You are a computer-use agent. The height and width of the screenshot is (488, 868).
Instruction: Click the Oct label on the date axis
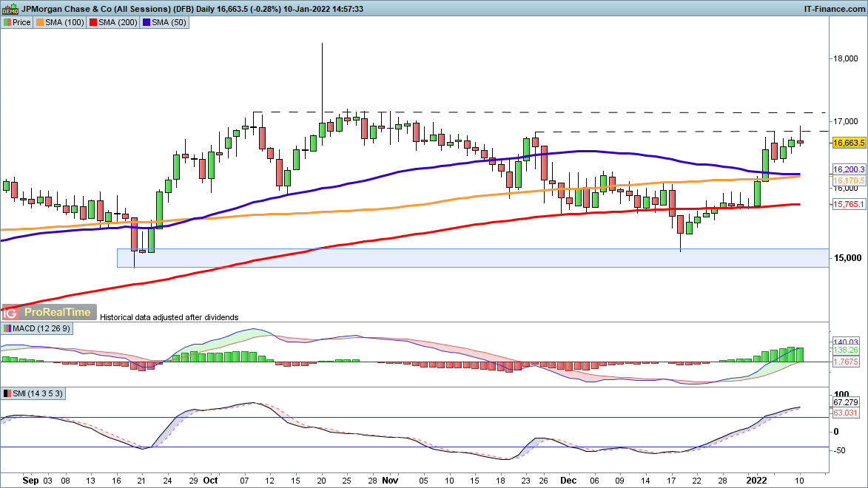(x=210, y=481)
